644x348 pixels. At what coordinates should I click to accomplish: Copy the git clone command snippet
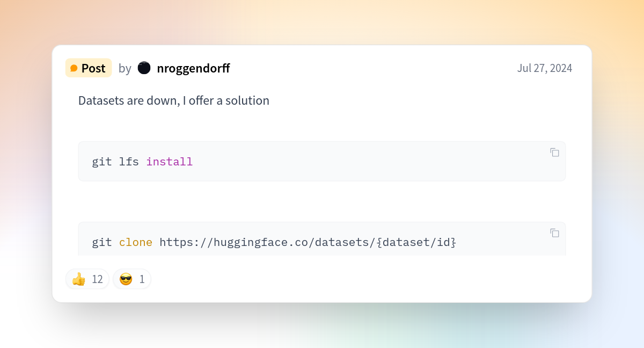point(555,233)
